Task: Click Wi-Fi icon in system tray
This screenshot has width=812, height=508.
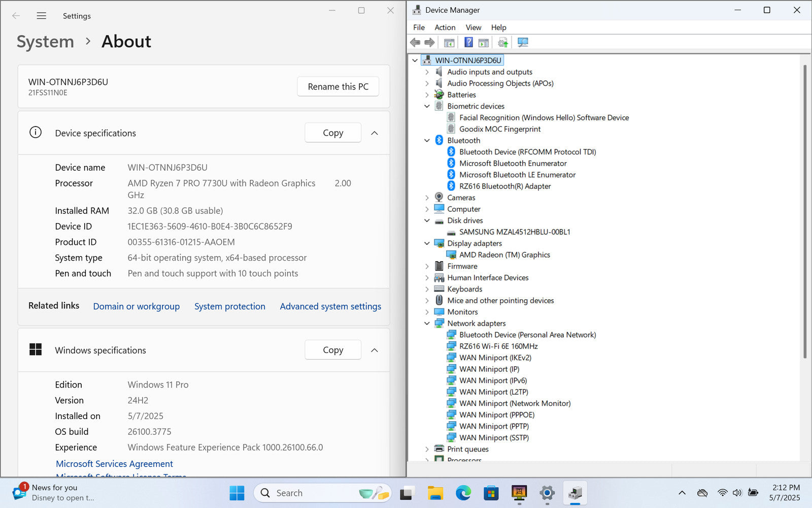Action: (x=722, y=493)
